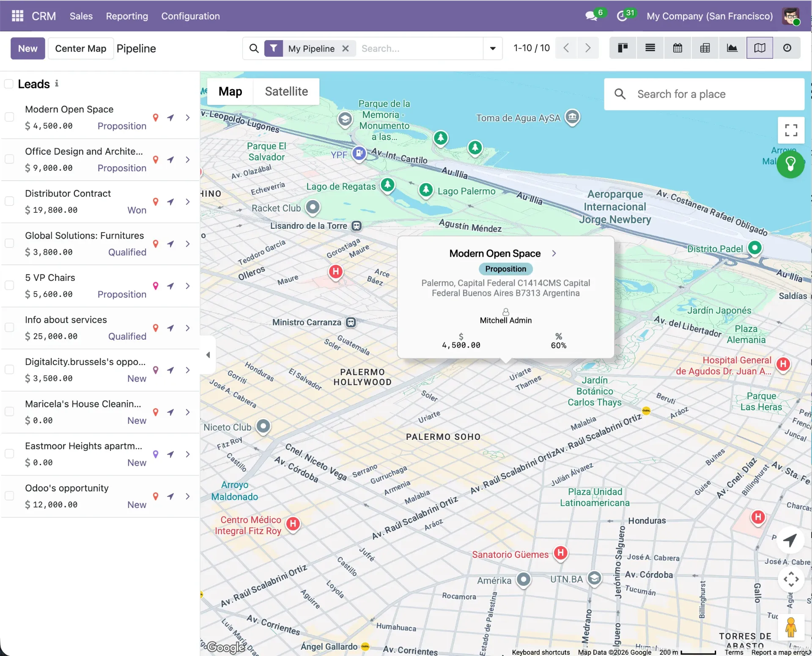
Task: Go to previous page of records
Action: (566, 48)
